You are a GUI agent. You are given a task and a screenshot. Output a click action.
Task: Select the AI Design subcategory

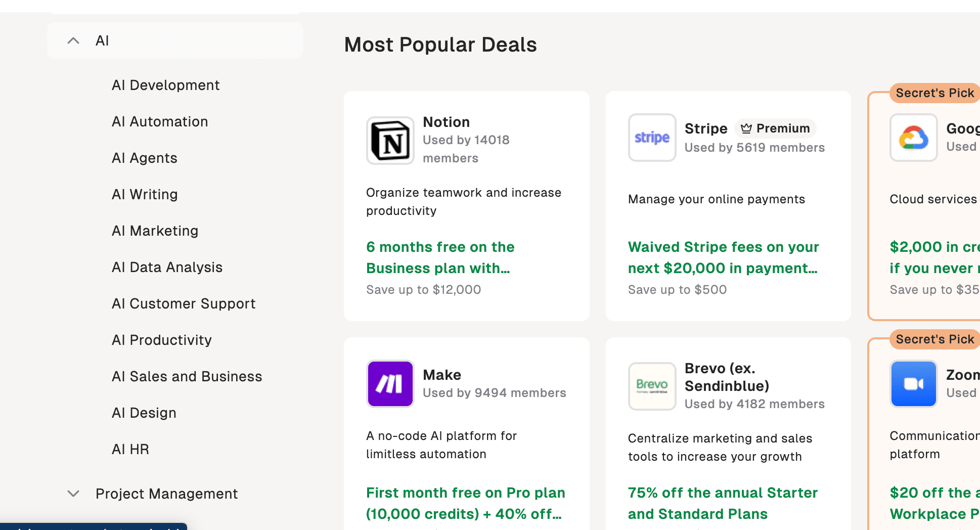[x=144, y=413]
